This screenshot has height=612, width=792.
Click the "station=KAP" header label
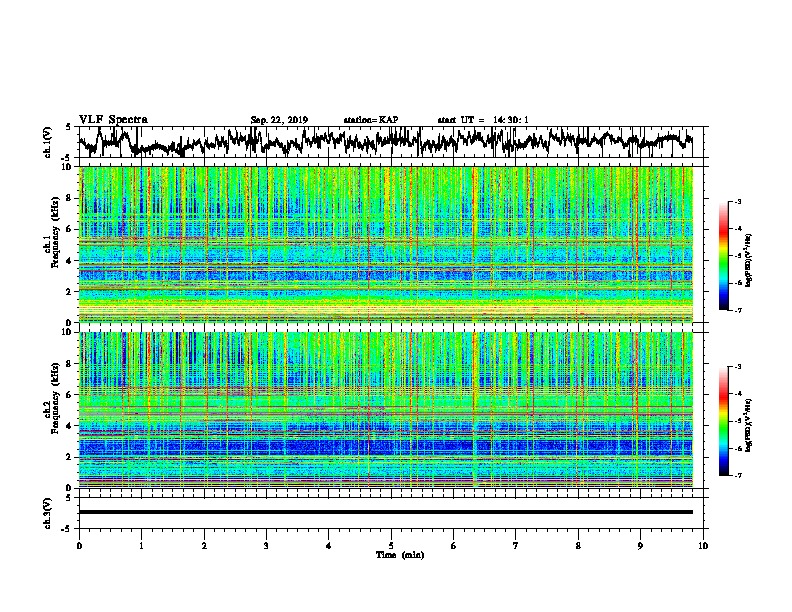coord(371,120)
